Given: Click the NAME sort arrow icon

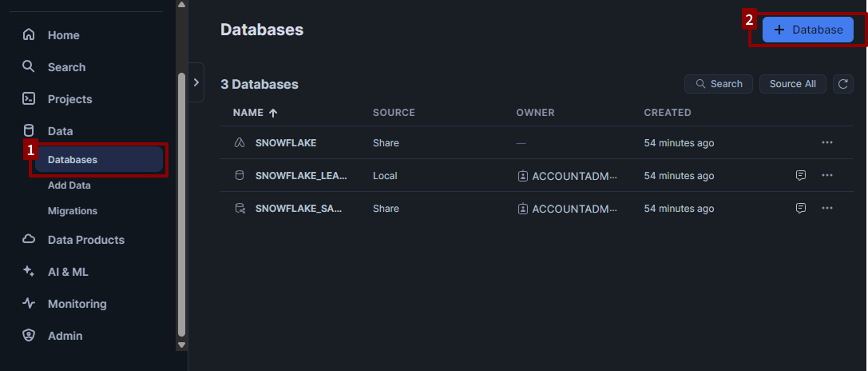Looking at the screenshot, I should click(x=273, y=113).
